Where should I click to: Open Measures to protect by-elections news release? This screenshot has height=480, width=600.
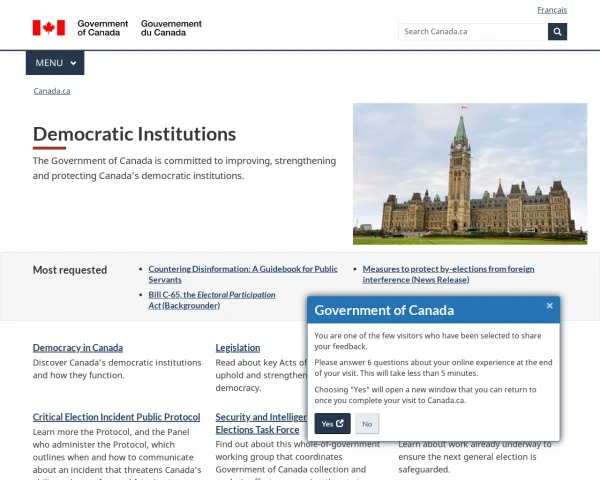448,274
